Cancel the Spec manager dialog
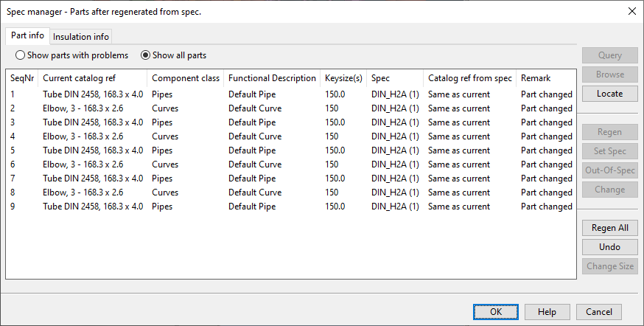 click(598, 312)
